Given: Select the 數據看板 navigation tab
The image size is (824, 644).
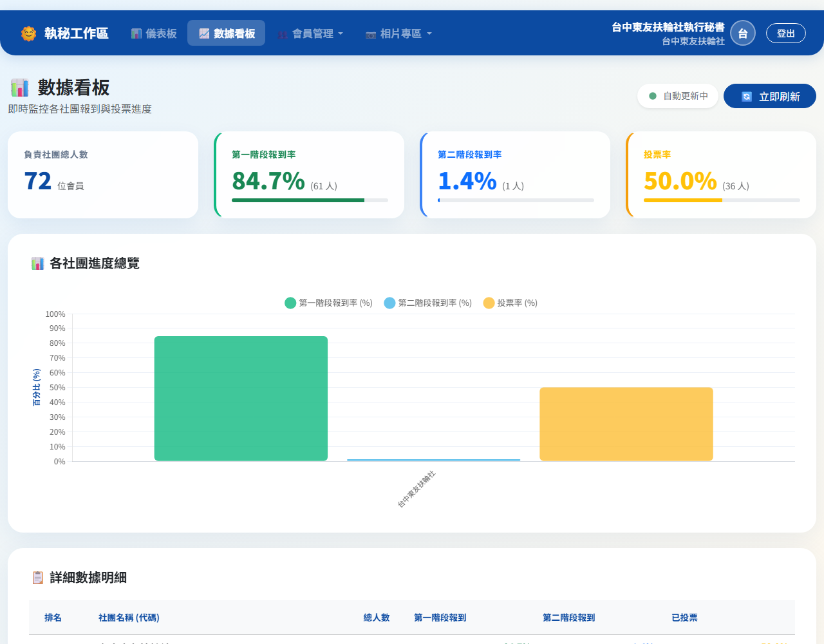Looking at the screenshot, I should coord(227,33).
